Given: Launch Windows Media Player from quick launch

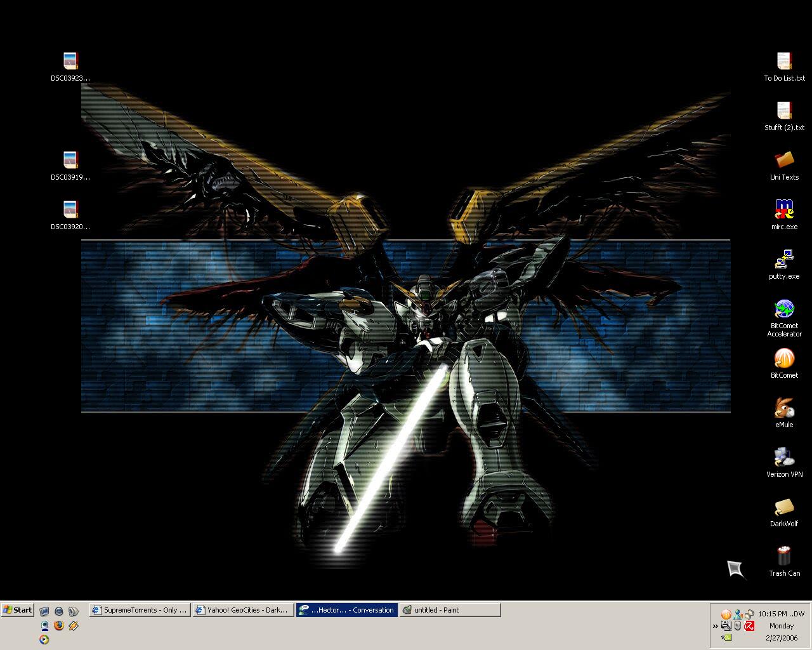Looking at the screenshot, I should tap(44, 639).
